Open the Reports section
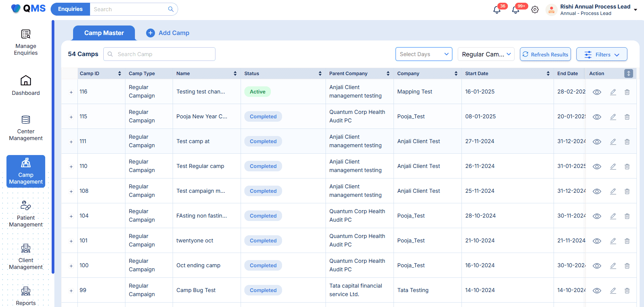The width and height of the screenshot is (644, 307). [25, 296]
